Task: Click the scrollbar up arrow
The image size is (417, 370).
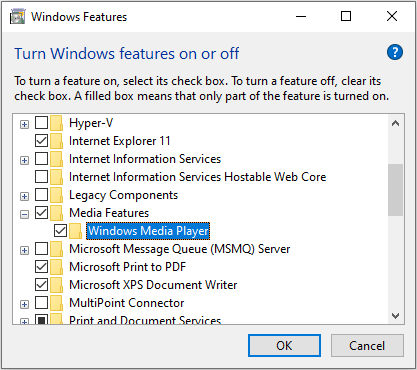Action: tap(396, 124)
